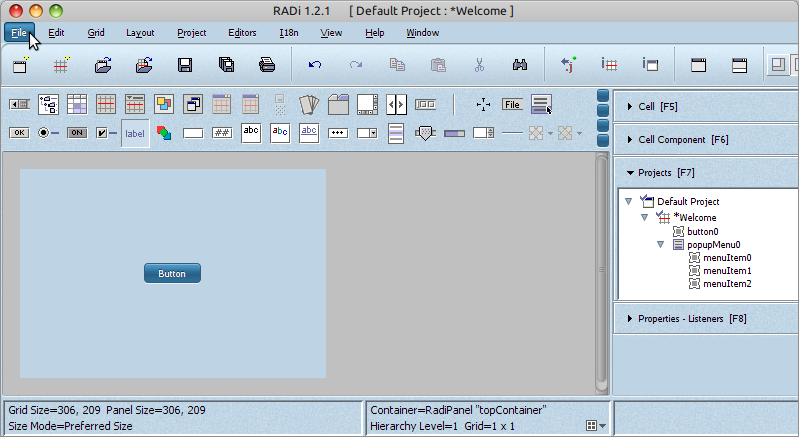Open the Layout menu
The width and height of the screenshot is (799, 437).
point(140,33)
